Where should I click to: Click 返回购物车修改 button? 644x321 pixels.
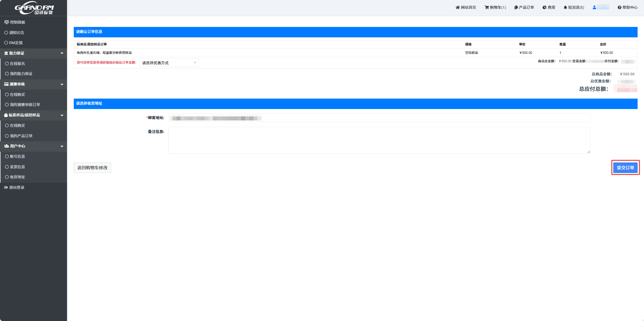92,168
